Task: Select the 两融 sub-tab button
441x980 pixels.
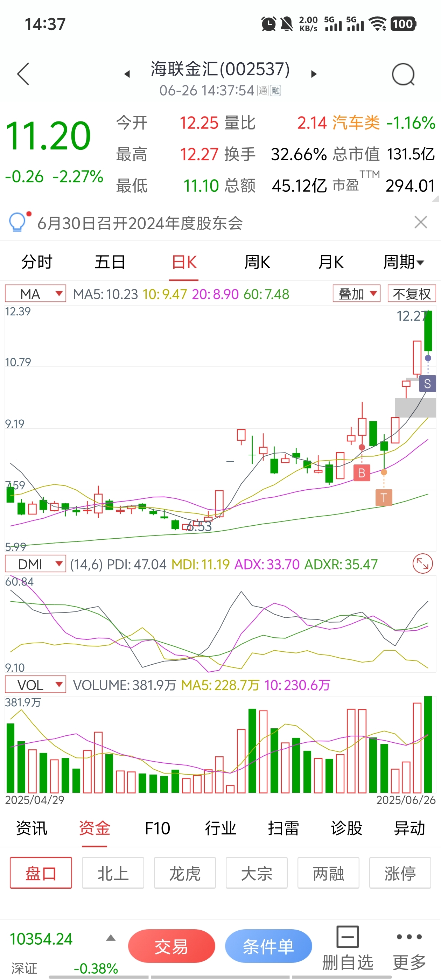Action: (328, 873)
